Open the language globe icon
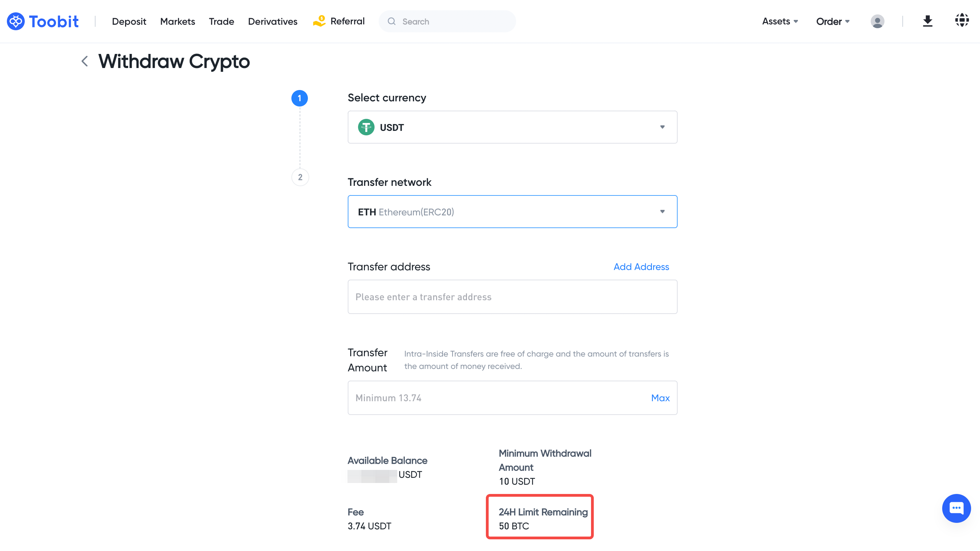The image size is (980, 551). point(961,20)
